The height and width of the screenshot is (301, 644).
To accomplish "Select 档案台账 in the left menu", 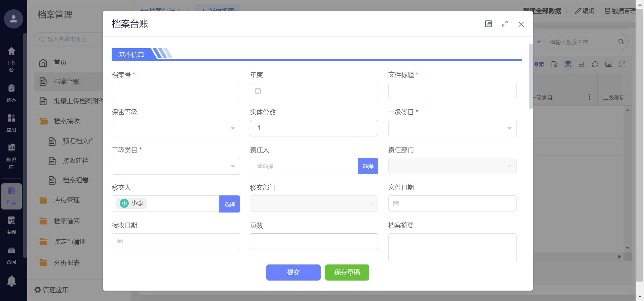I will tap(67, 82).
